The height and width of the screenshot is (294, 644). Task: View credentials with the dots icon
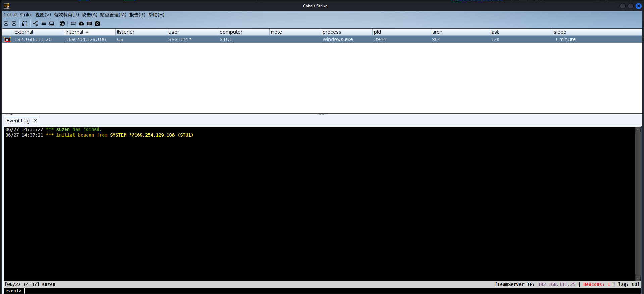pos(73,23)
